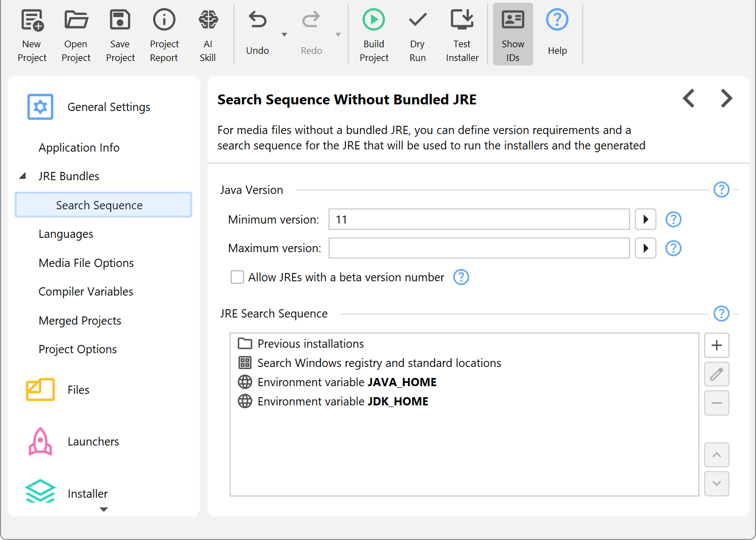This screenshot has height=540, width=756.
Task: Collapse the JRE Bundles tree node
Action: coord(23,176)
